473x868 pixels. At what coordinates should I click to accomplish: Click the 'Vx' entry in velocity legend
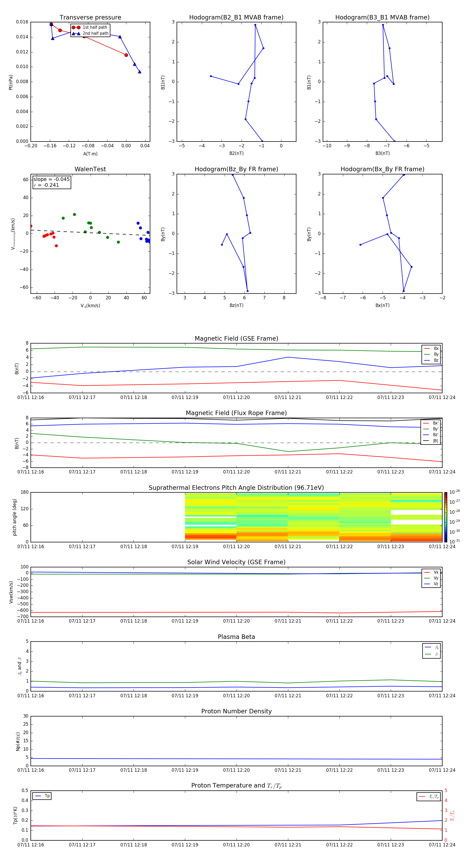coord(431,573)
